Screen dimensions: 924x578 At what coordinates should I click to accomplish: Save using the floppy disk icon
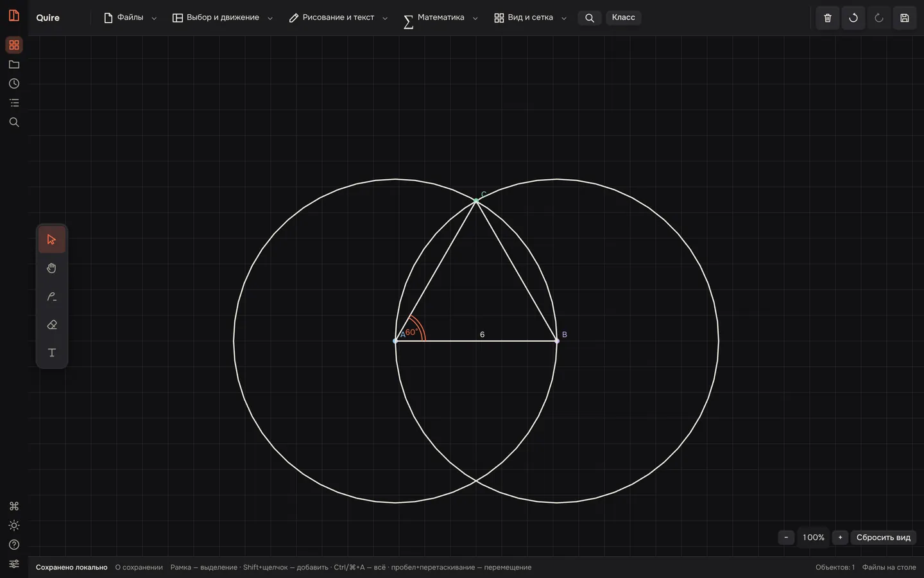tap(905, 18)
